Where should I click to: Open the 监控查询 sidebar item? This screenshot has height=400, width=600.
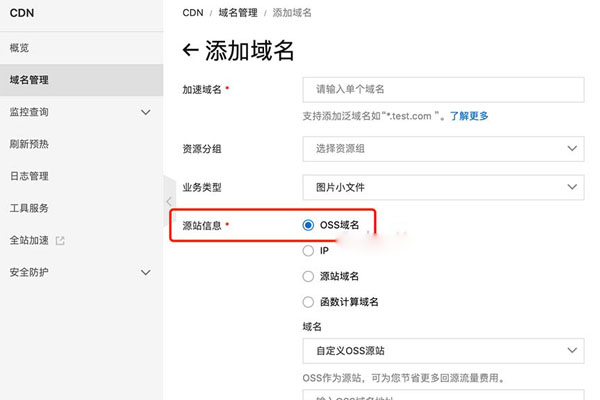click(x=82, y=112)
